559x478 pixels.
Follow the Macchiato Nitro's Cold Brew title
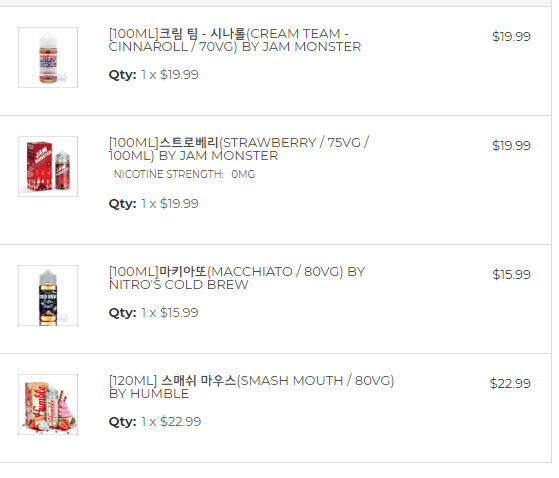coord(237,278)
